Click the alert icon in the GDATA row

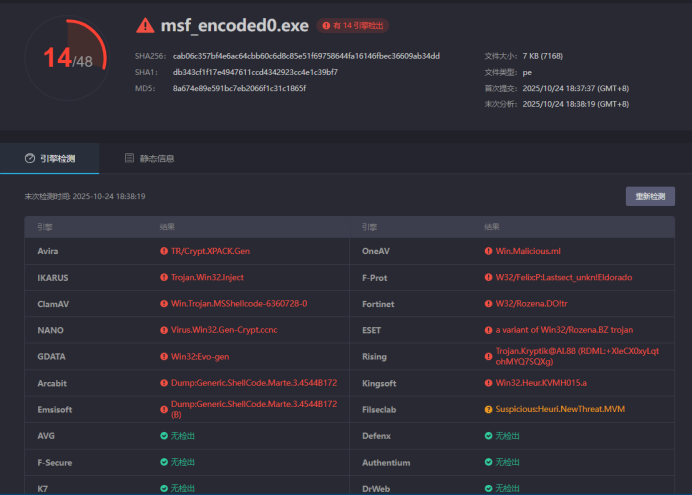click(164, 356)
